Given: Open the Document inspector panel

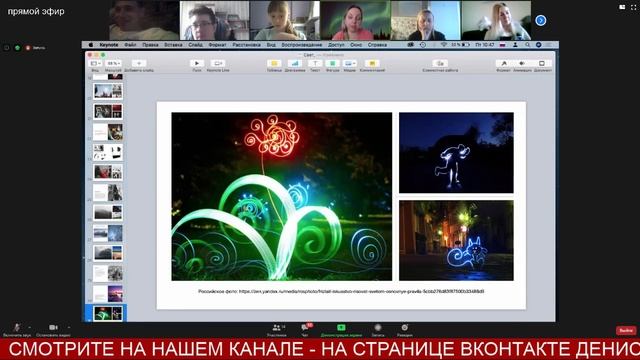Looking at the screenshot, I should pyautogui.click(x=542, y=63).
